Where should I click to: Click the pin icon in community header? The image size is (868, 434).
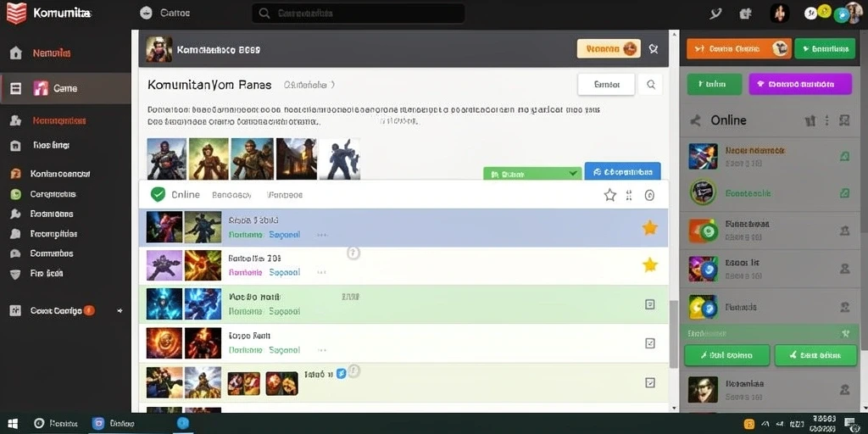654,48
